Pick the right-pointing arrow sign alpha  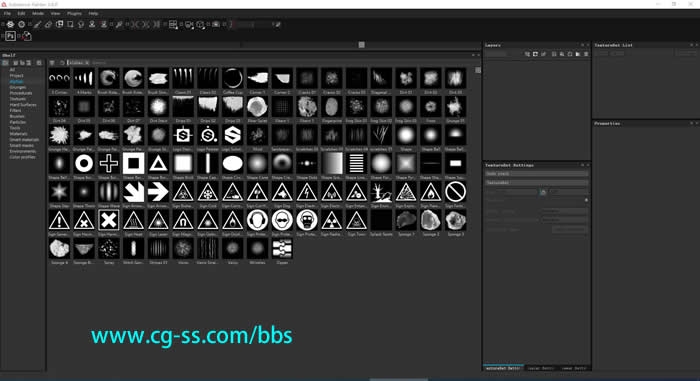click(158, 192)
